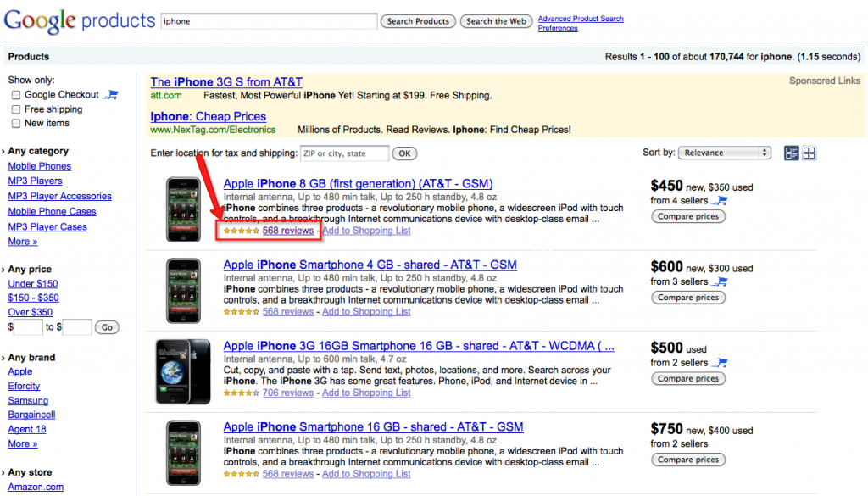This screenshot has height=496, width=868.
Task: Open Apple iPhone 3G 16GB Smartphone listing
Action: pyautogui.click(x=419, y=346)
